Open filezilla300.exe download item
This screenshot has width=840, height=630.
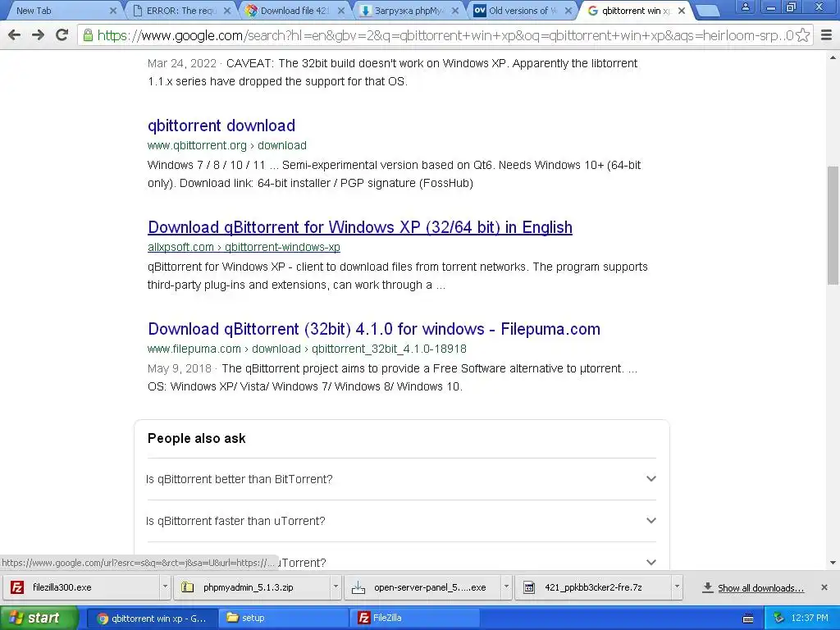(x=81, y=587)
